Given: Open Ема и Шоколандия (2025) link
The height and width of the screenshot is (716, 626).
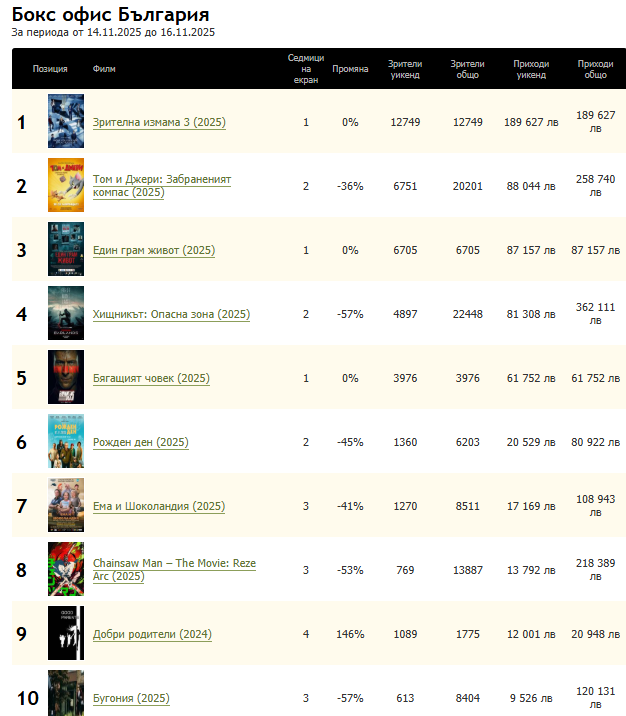Looking at the screenshot, I should 158,507.
